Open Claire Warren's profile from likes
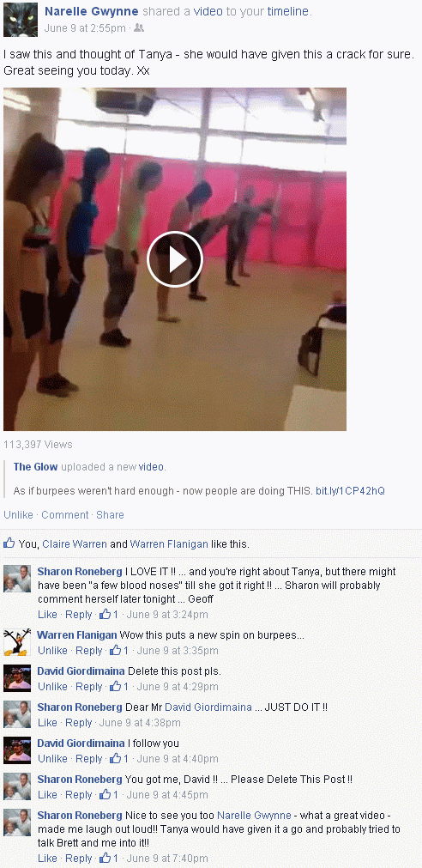Screen dimensions: 422x868 [x=75, y=544]
